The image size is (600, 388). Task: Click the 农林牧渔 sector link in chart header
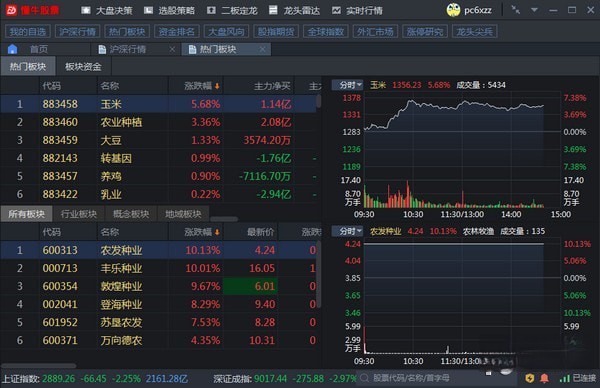coord(478,231)
